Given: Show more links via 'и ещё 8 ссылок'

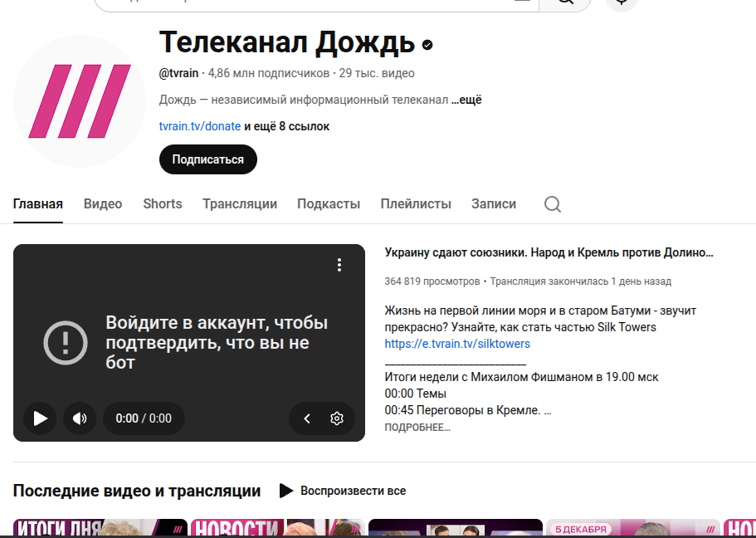Looking at the screenshot, I should [x=287, y=126].
